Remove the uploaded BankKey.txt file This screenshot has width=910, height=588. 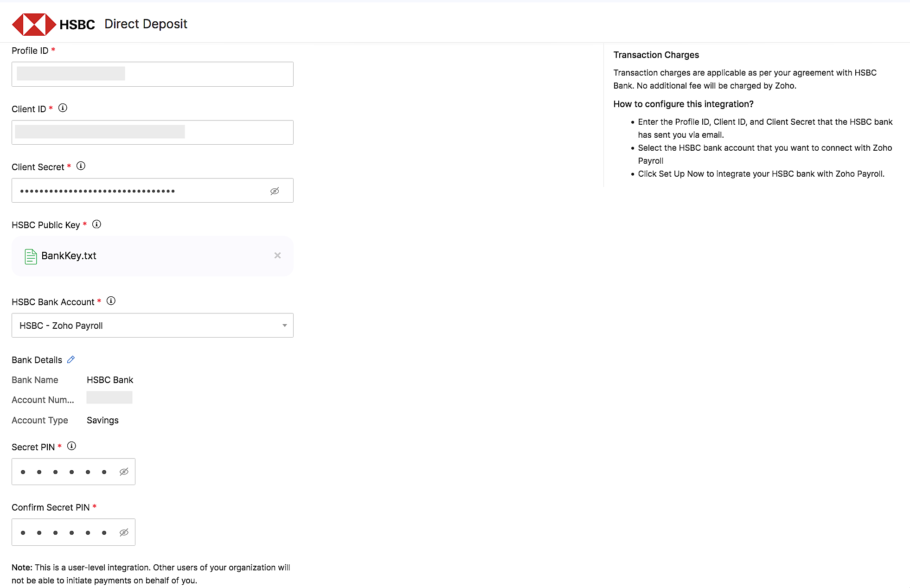tap(277, 256)
